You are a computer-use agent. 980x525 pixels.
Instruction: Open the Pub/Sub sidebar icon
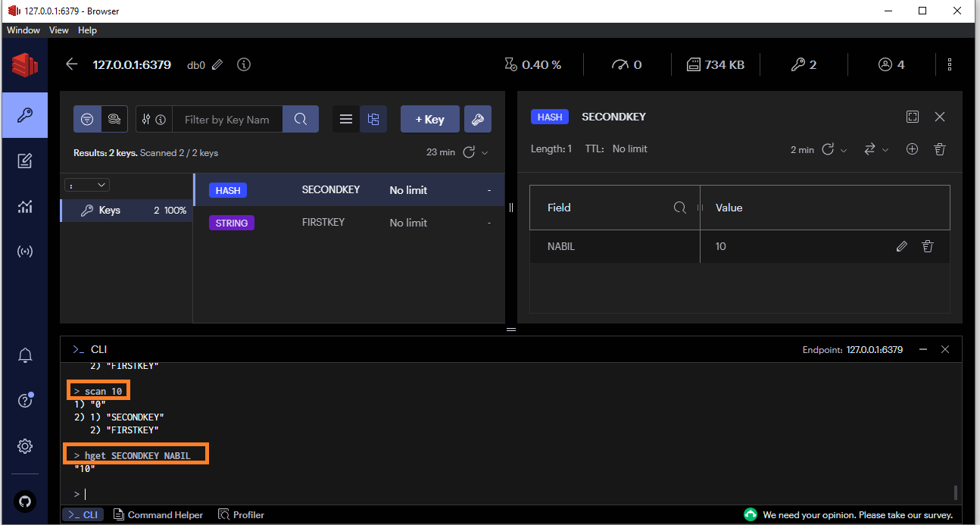(24, 252)
